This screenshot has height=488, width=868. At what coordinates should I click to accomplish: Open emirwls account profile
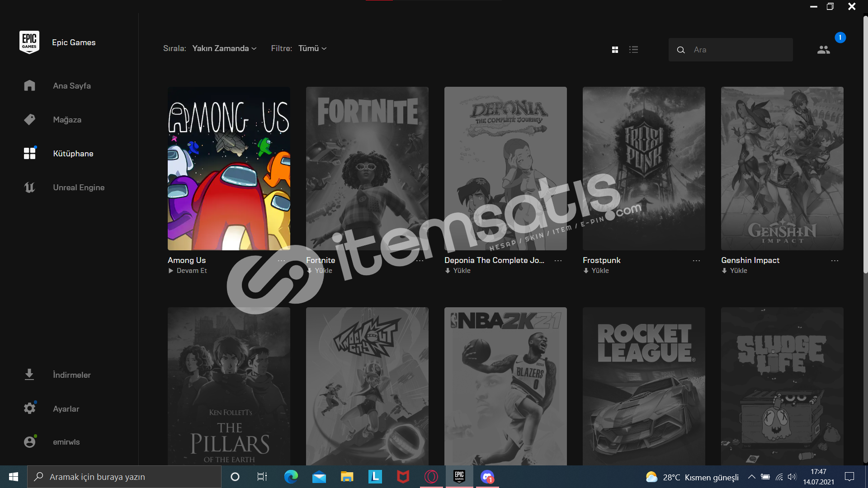66,442
